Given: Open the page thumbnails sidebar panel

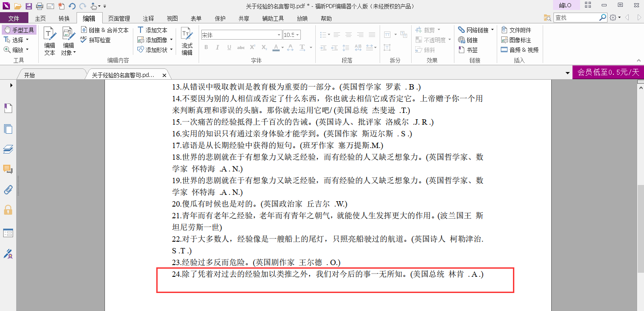Looking at the screenshot, I should [x=8, y=129].
